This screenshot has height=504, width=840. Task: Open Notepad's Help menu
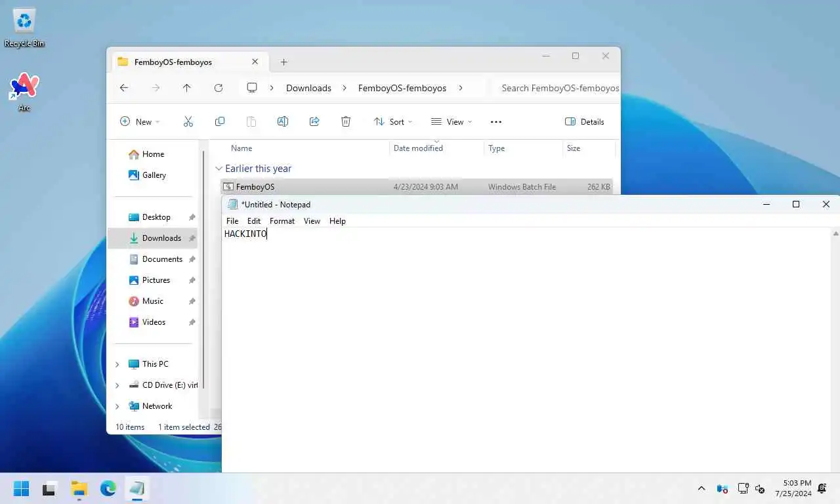(x=337, y=221)
